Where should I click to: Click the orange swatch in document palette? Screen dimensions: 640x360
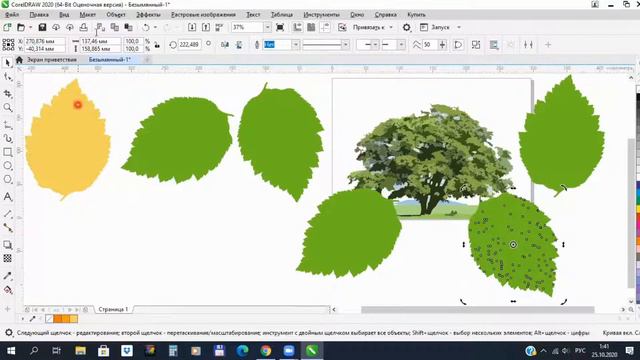(58, 319)
